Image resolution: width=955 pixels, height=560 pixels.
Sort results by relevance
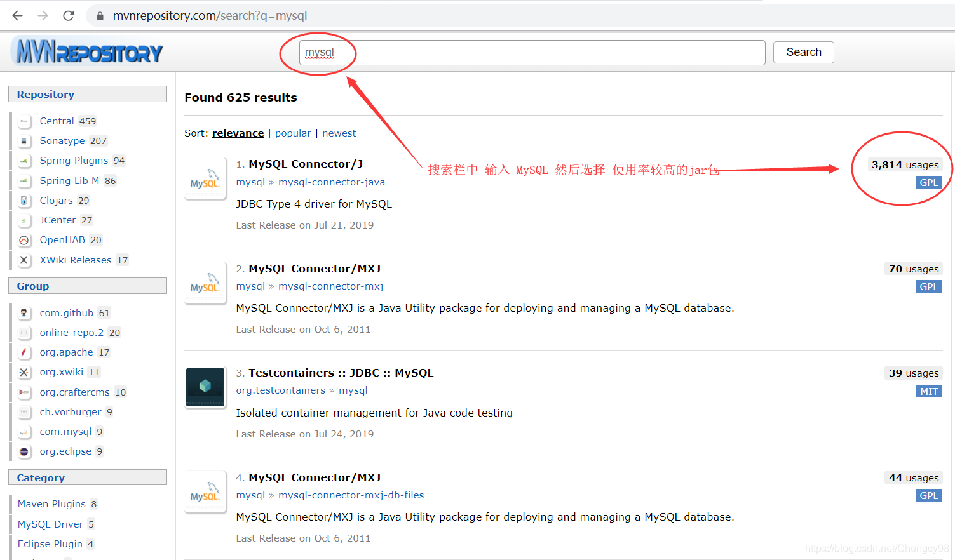tap(238, 133)
